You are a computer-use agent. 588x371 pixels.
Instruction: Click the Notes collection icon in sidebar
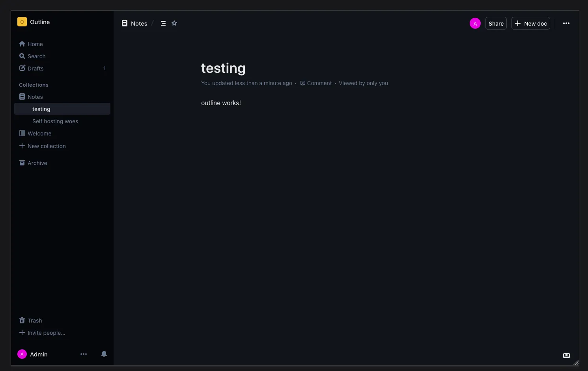(22, 96)
